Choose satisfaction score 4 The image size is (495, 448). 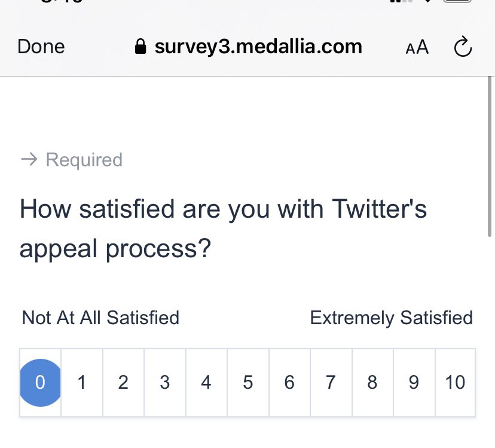(x=206, y=383)
